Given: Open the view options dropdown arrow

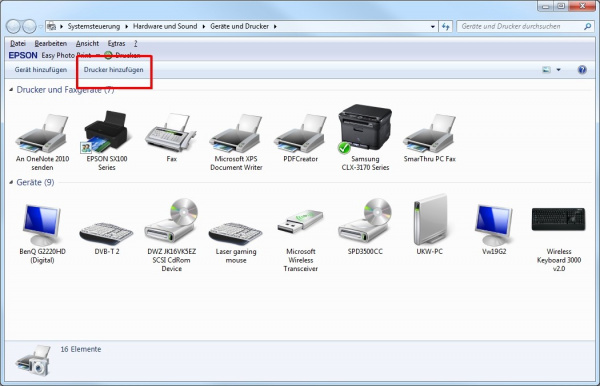Looking at the screenshot, I should coord(558,70).
